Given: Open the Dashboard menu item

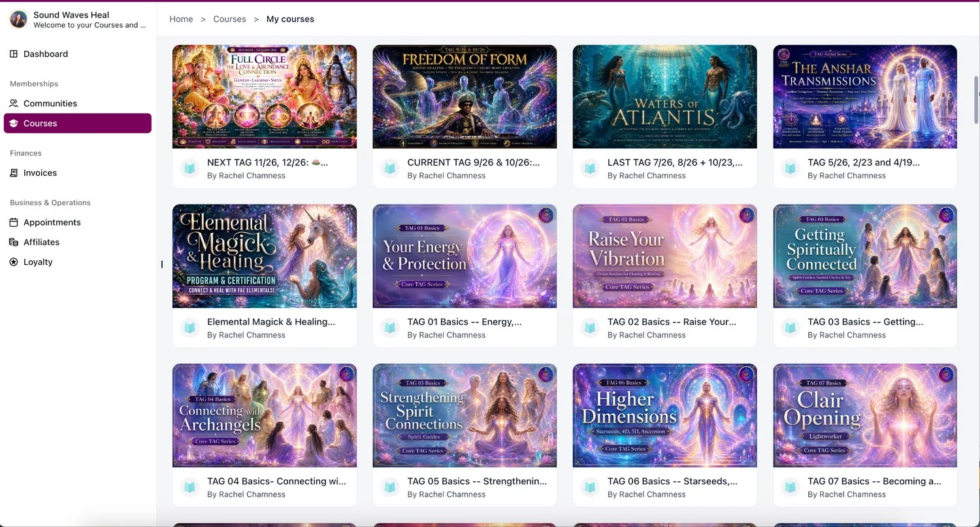Looking at the screenshot, I should click(x=78, y=54).
